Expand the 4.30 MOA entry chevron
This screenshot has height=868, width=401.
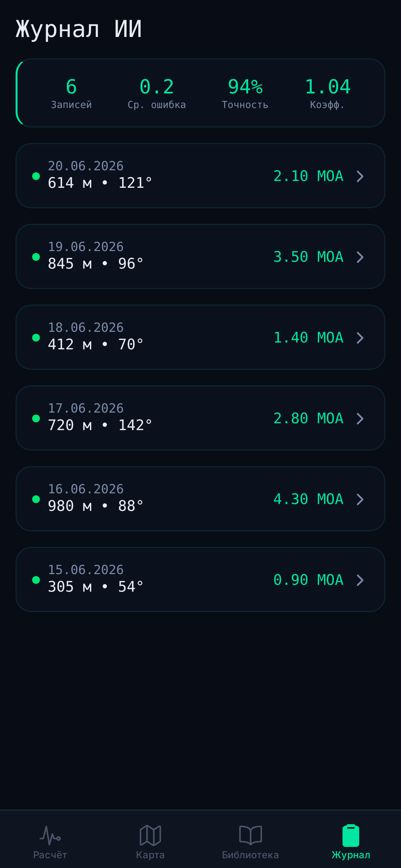tap(360, 500)
